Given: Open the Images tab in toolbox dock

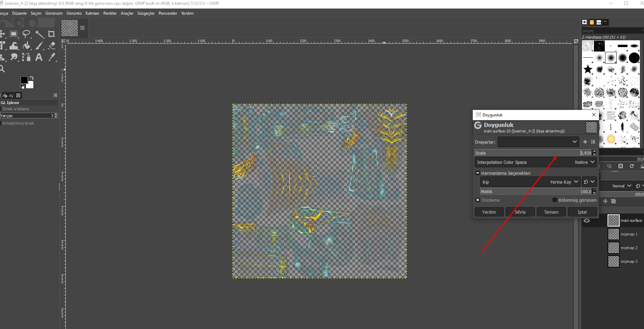Looking at the screenshot, I should click(18, 96).
